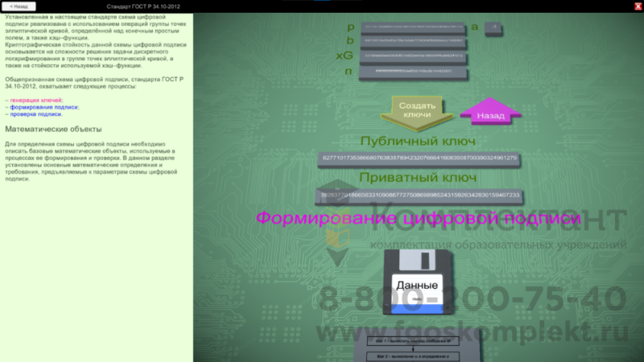The width and height of the screenshot is (644, 362).
Task: Open the 'проверка подписи' link
Action: [x=36, y=114]
